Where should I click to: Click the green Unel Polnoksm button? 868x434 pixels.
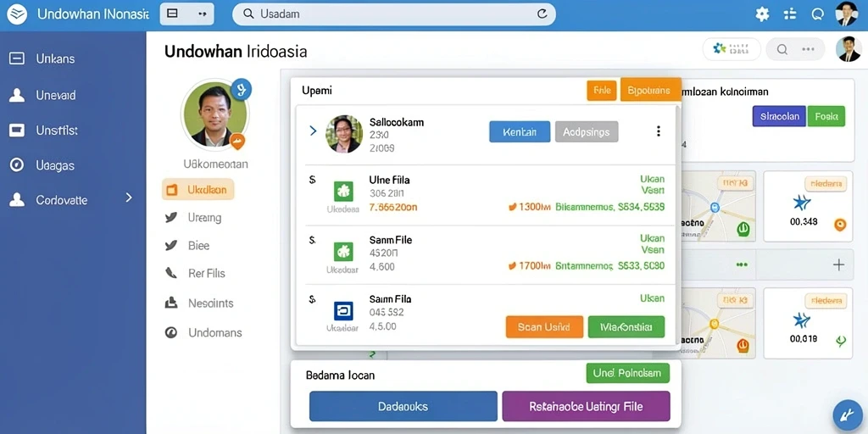tap(628, 373)
